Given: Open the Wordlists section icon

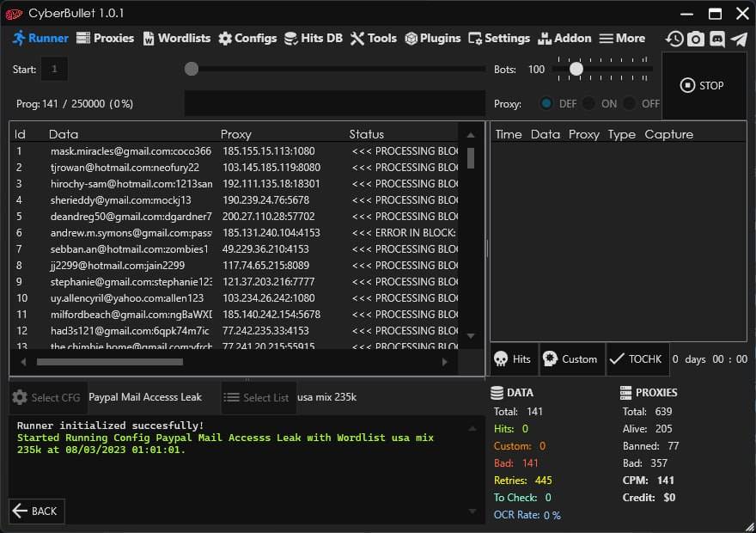Looking at the screenshot, I should pyautogui.click(x=149, y=39).
